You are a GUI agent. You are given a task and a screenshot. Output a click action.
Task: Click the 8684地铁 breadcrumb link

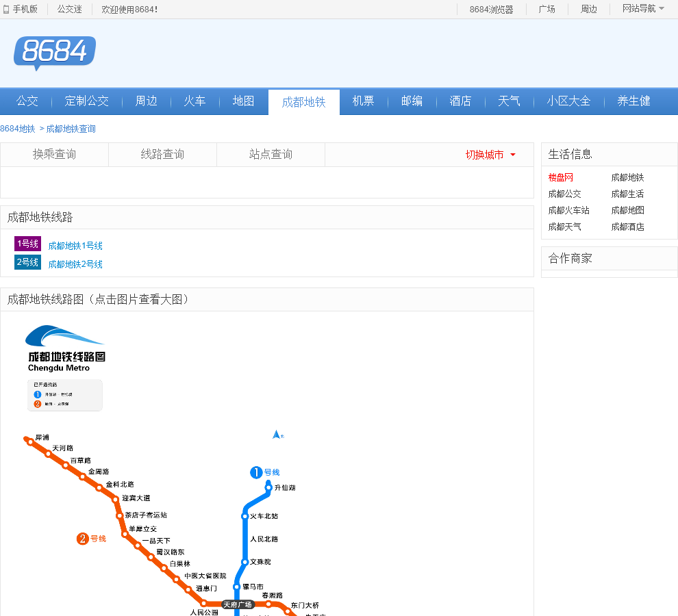point(18,129)
